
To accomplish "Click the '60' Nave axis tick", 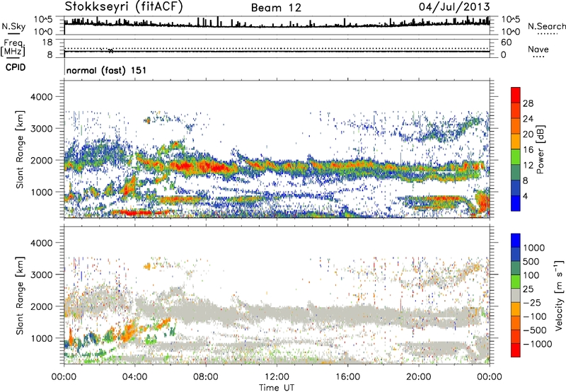I will tap(506, 42).
